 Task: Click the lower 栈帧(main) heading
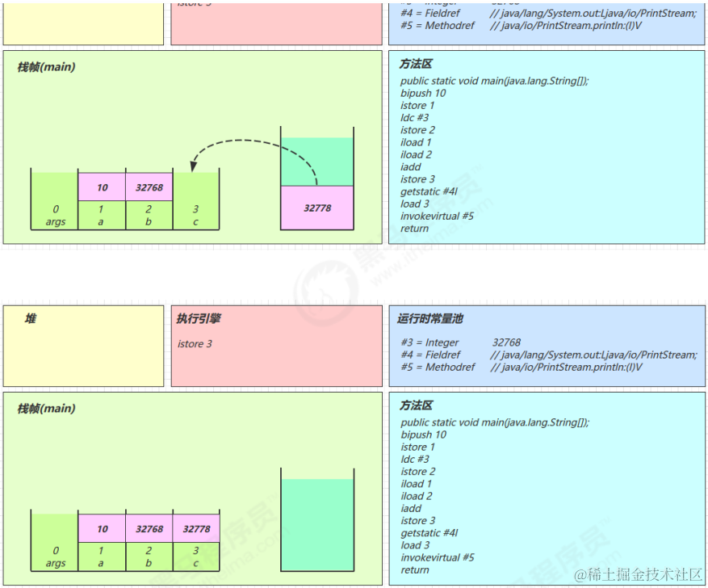[46, 408]
